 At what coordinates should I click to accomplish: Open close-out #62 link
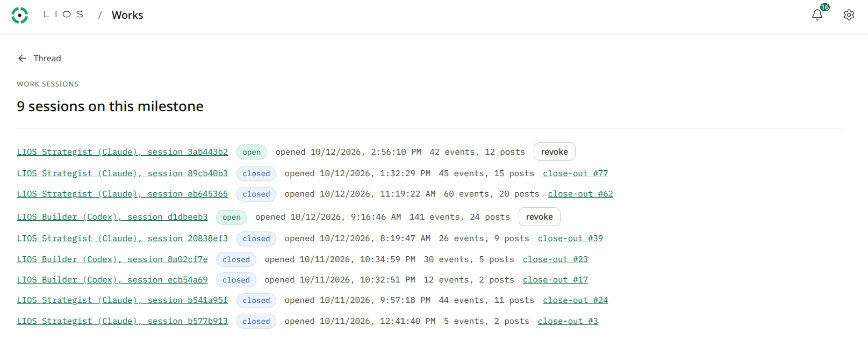click(580, 194)
